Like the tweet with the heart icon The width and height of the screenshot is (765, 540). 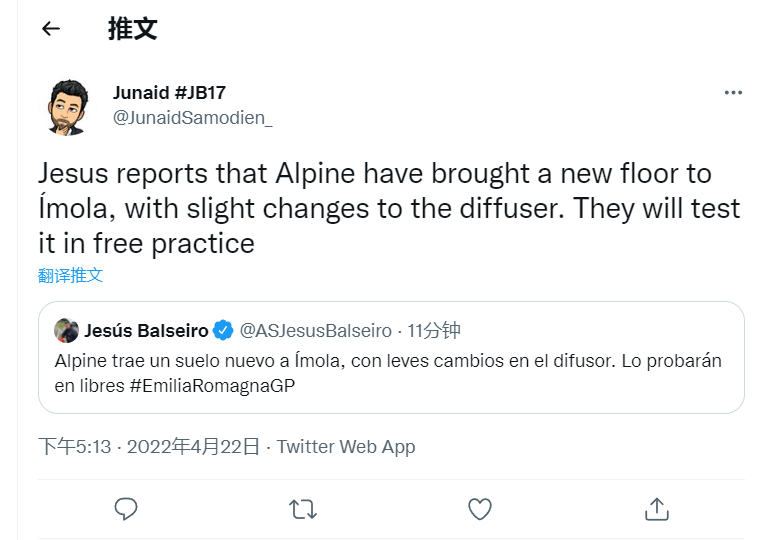click(480, 509)
